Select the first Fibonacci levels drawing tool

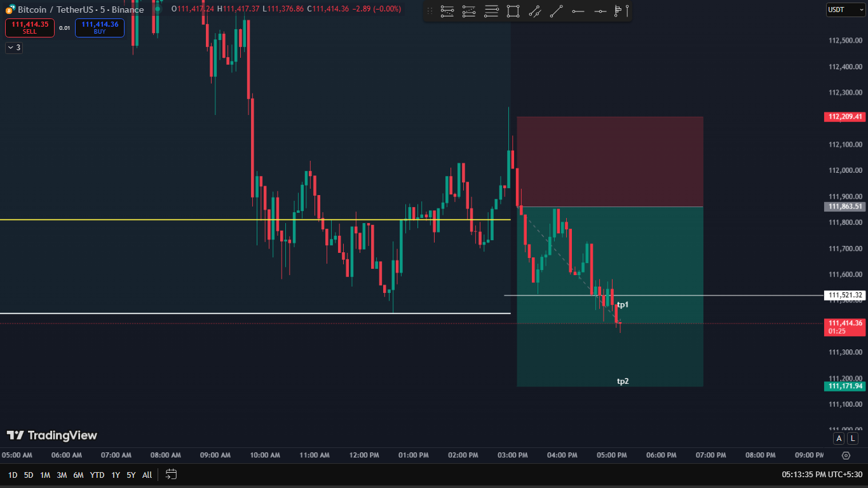point(447,11)
